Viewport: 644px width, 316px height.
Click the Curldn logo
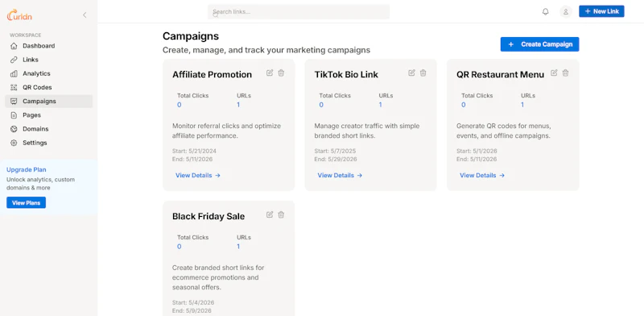19,15
